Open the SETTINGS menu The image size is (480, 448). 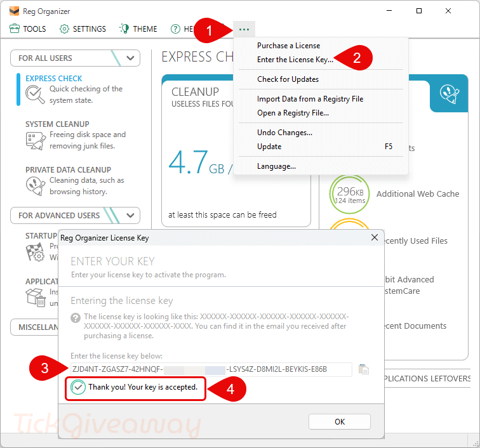pos(83,29)
